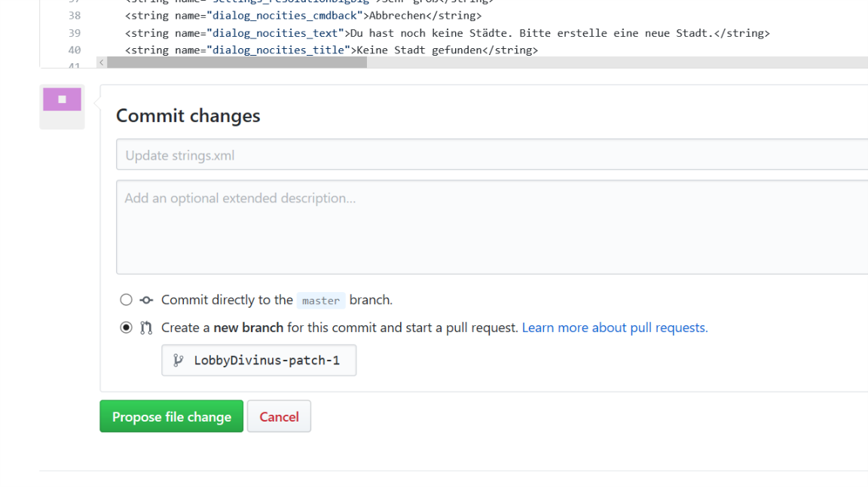Click the pull request icon beside 'Create a new branch'
868x487 pixels.
pos(146,327)
